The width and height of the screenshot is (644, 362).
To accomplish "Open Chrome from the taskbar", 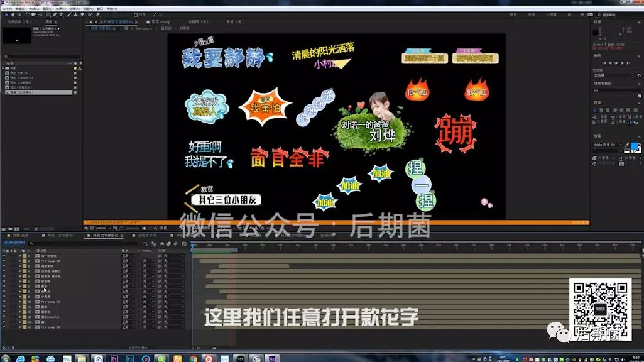I will click(x=193, y=359).
